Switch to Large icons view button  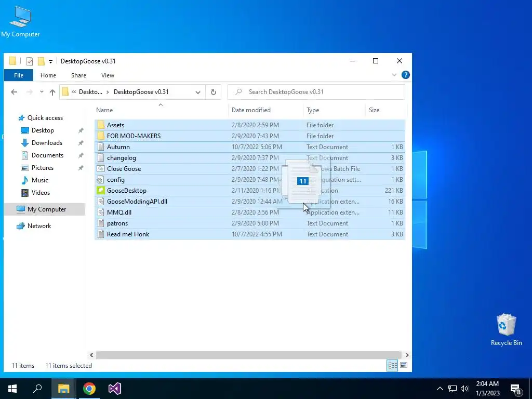(403, 365)
